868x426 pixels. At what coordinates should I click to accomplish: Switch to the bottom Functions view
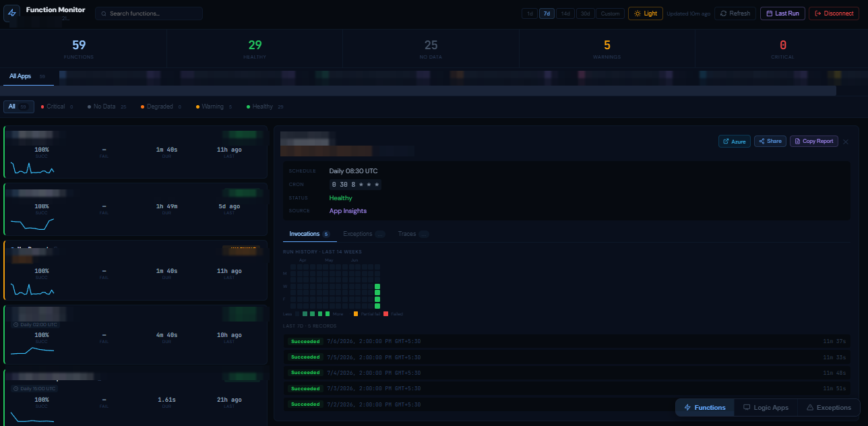(705, 408)
